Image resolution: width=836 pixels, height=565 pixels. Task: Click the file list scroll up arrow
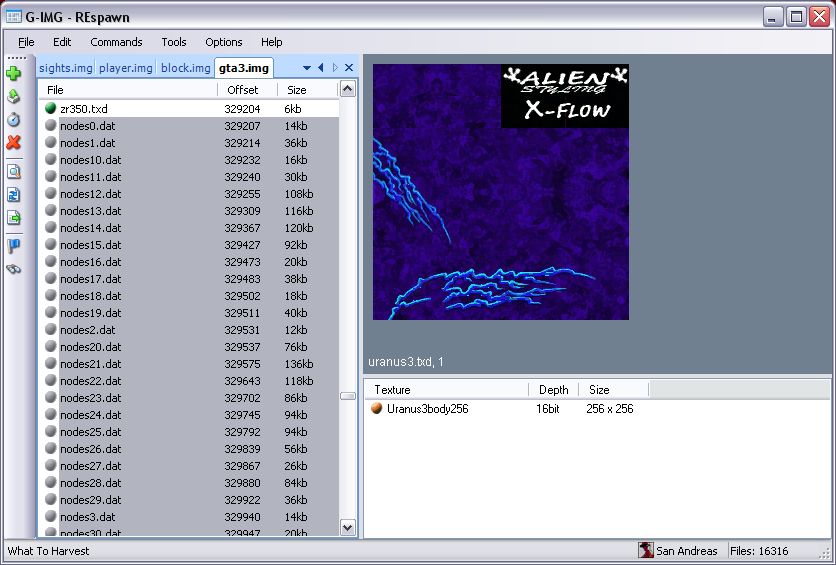(348, 89)
